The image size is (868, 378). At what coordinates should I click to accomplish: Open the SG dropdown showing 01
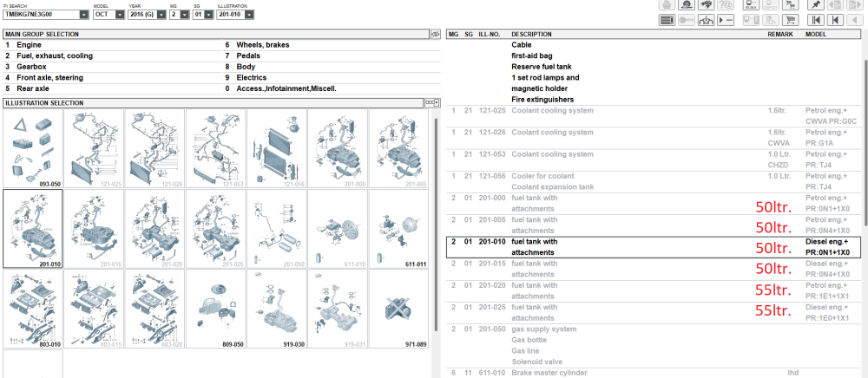208,15
